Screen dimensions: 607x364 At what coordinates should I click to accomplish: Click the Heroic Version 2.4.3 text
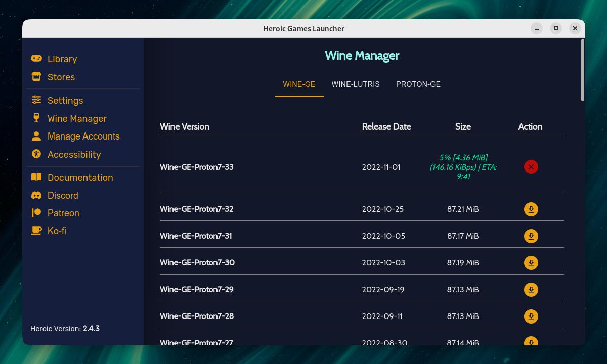[65, 328]
